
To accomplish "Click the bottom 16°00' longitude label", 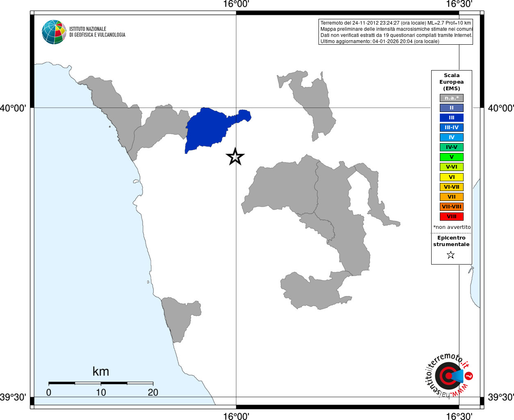I will tap(236, 416).
